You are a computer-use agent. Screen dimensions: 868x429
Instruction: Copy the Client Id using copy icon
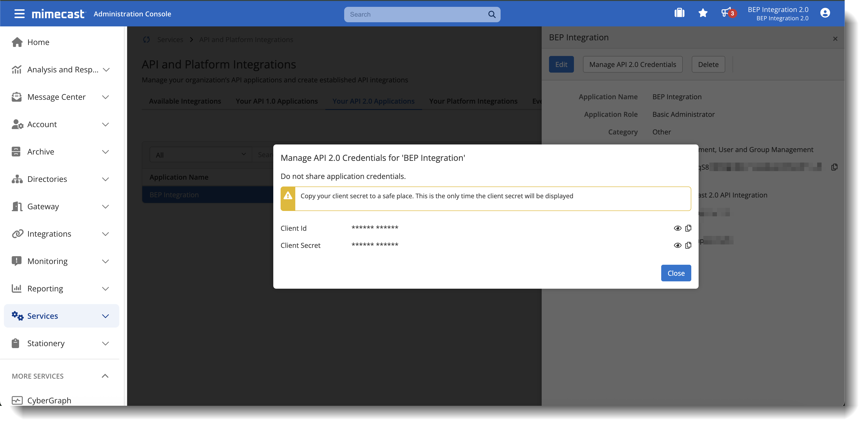[x=688, y=228]
